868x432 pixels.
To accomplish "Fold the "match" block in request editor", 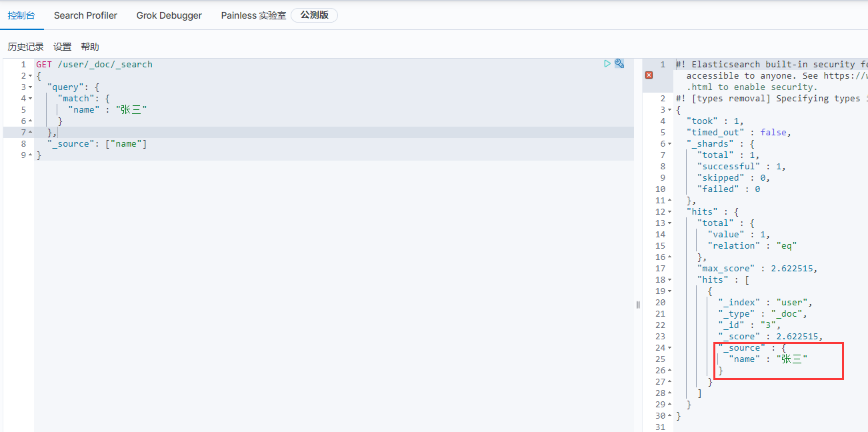I will pyautogui.click(x=30, y=99).
